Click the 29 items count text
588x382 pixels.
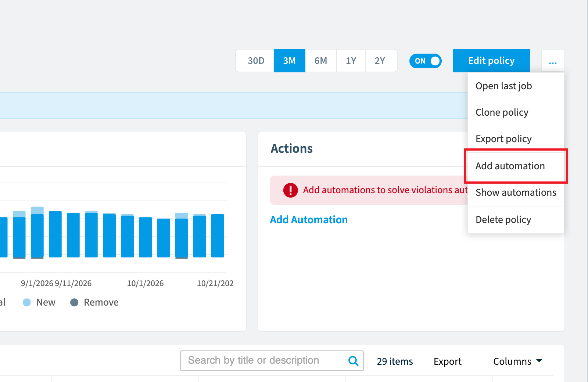coord(395,361)
